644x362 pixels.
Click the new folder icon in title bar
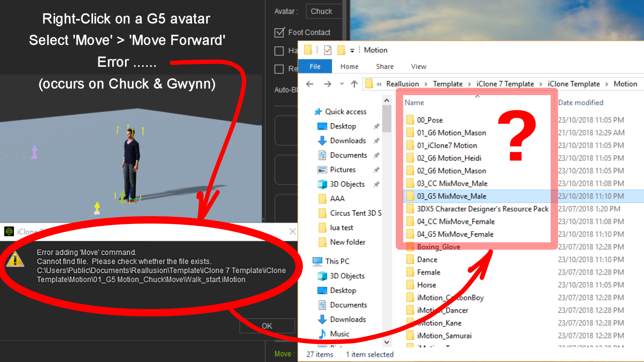[x=341, y=50]
